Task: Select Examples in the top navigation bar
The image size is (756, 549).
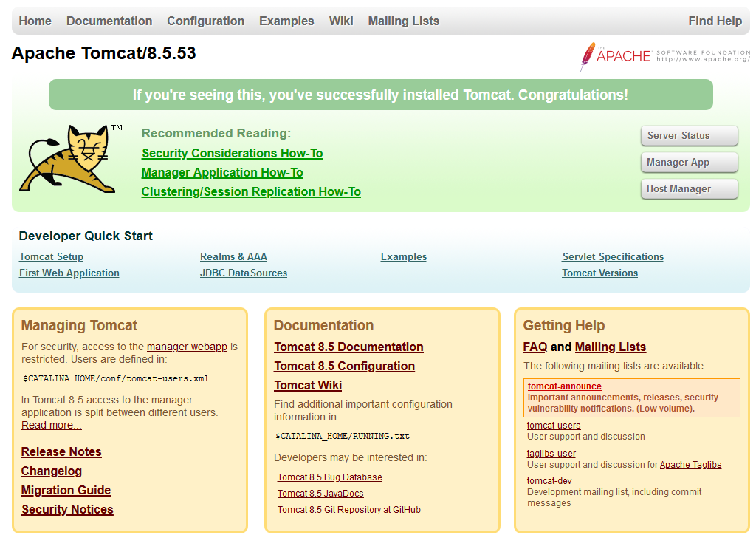Action: (x=286, y=21)
